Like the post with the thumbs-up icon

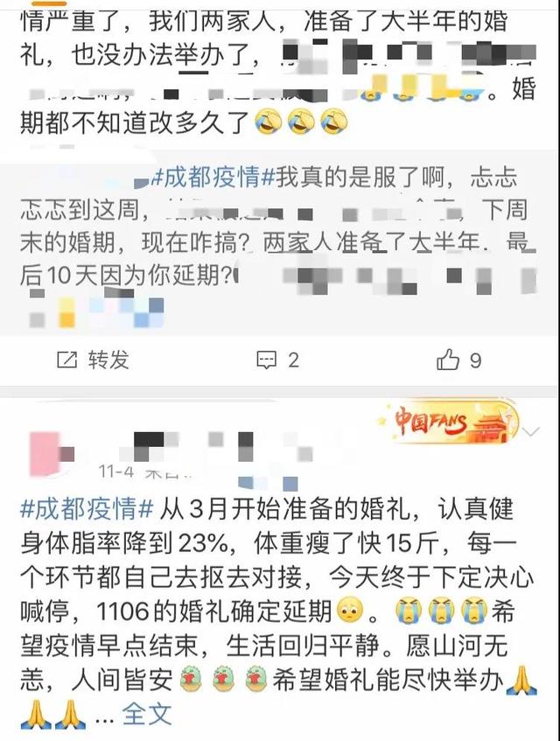coord(447,360)
